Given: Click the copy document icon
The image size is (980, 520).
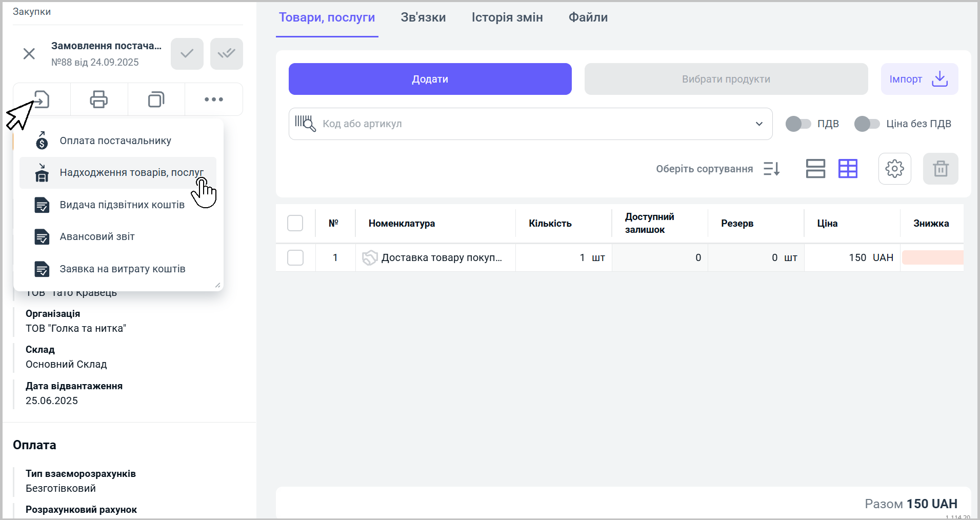Looking at the screenshot, I should tap(156, 99).
